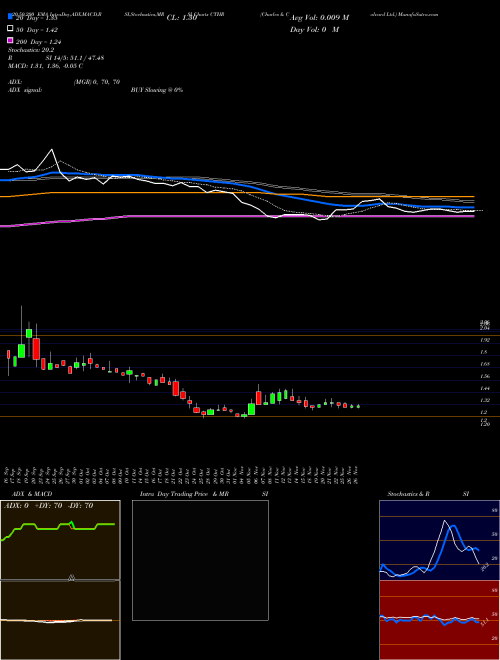Click the ADX green line chart panel
The height and width of the screenshot is (660, 500).
point(60,540)
